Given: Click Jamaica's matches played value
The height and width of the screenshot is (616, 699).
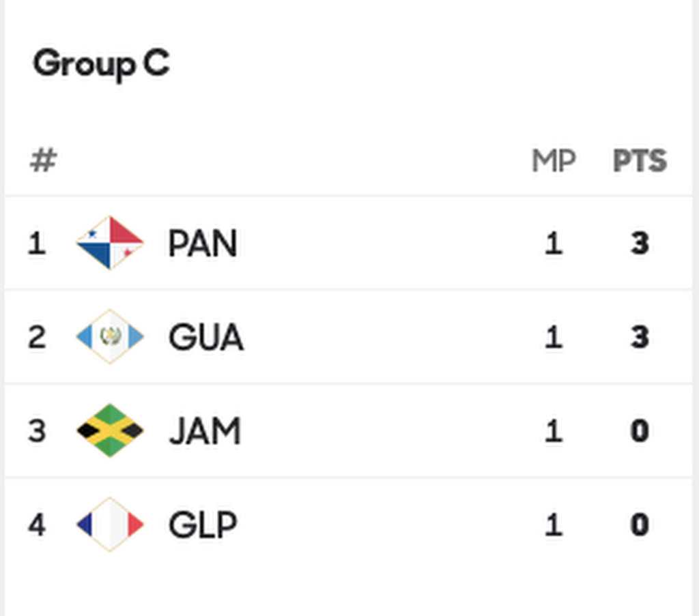Looking at the screenshot, I should click(554, 431).
